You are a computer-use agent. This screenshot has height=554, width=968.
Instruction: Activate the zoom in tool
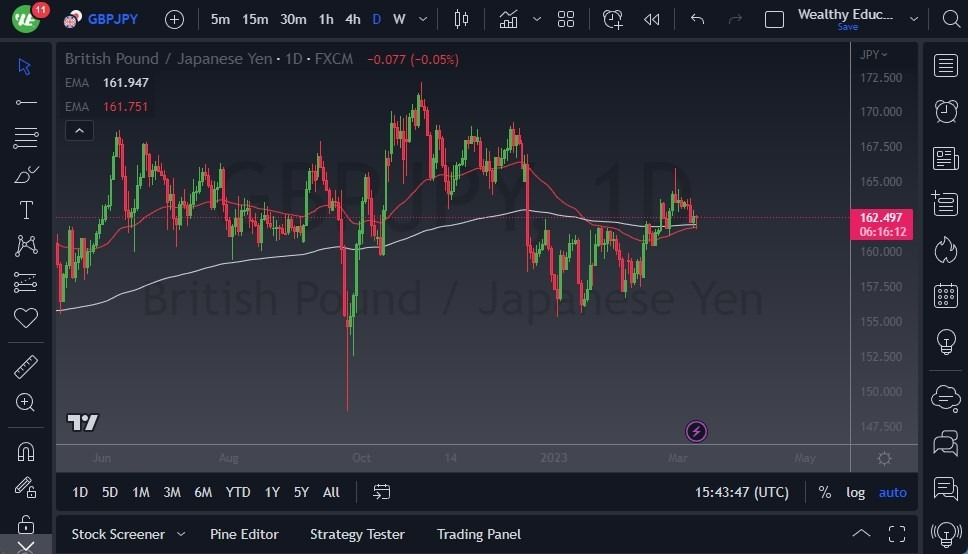click(25, 402)
